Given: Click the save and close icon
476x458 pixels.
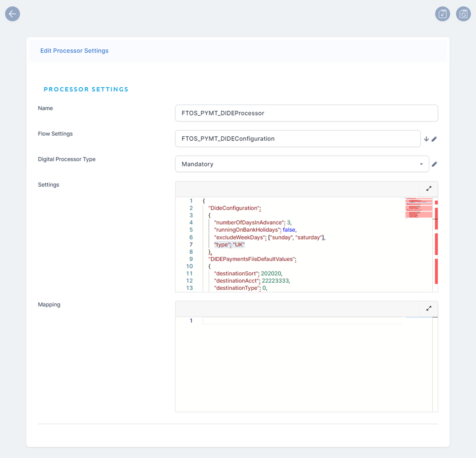Looking at the screenshot, I should click(x=442, y=14).
